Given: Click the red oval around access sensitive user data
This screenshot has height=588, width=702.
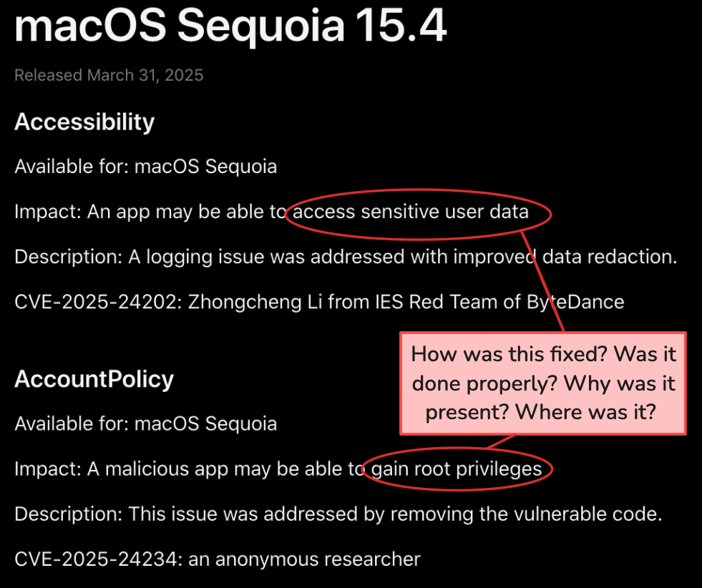Looking at the screenshot, I should coord(418,215).
